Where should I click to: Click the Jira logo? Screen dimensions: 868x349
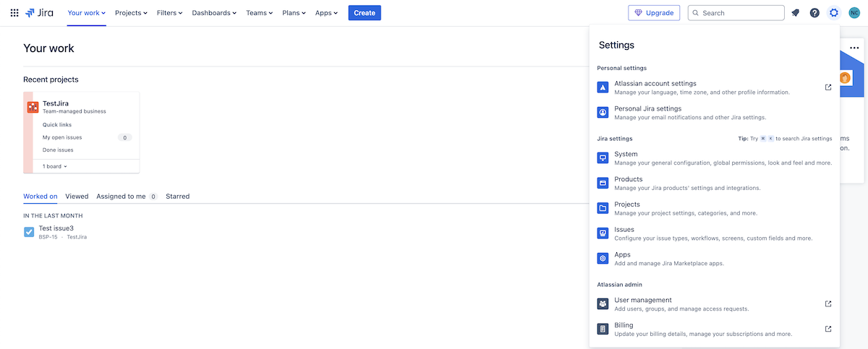click(39, 13)
